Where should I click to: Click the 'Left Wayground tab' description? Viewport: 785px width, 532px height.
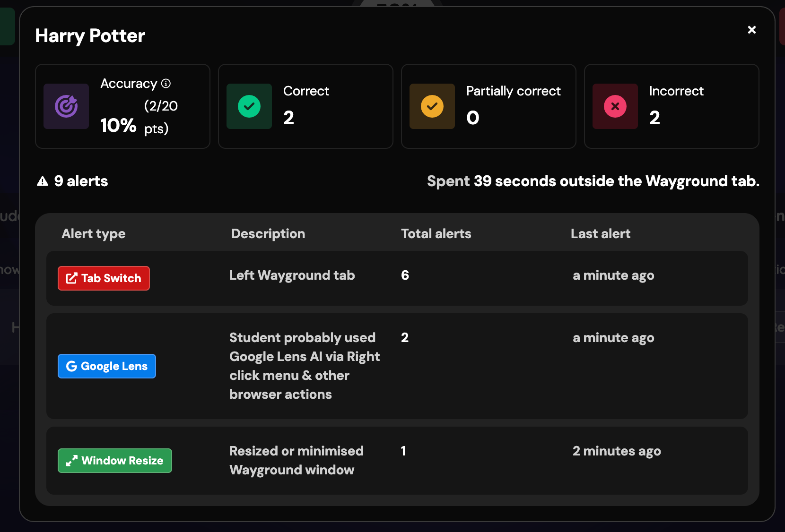[292, 275]
